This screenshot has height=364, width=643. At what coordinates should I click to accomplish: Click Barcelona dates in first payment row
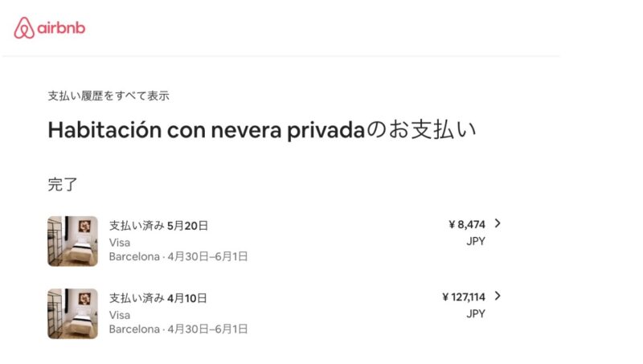click(x=178, y=256)
